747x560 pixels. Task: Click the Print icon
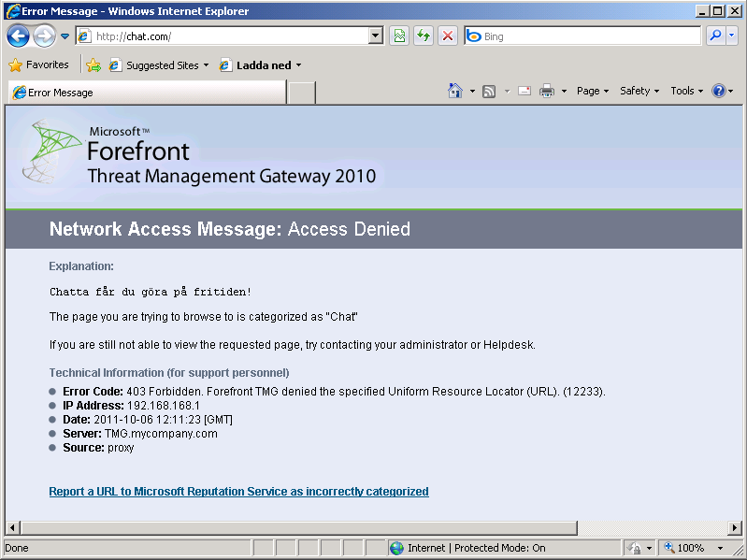(x=547, y=91)
